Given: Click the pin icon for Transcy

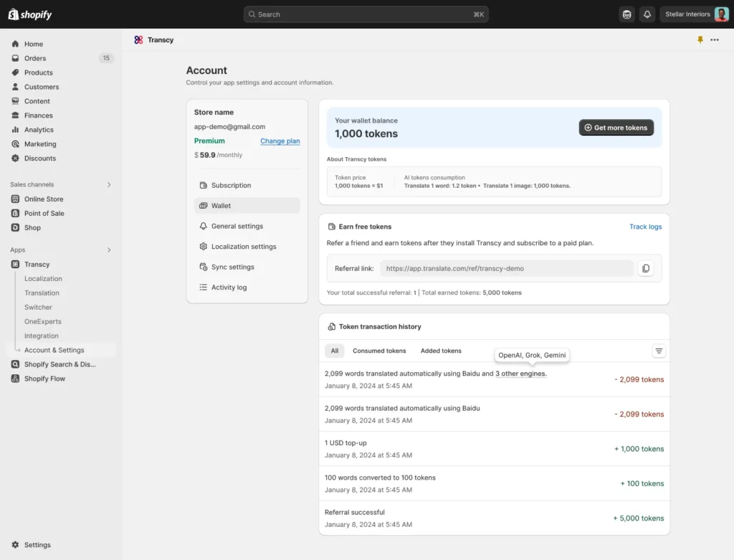Looking at the screenshot, I should (700, 40).
